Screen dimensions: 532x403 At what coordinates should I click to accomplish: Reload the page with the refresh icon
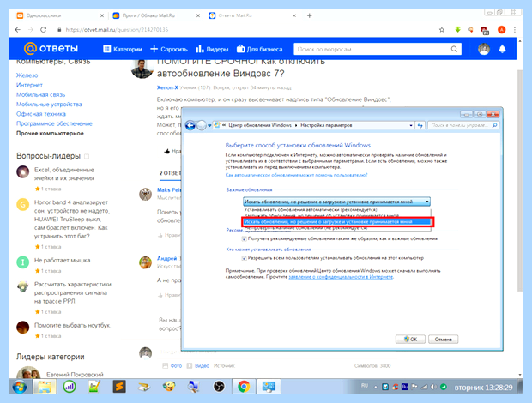click(44, 30)
